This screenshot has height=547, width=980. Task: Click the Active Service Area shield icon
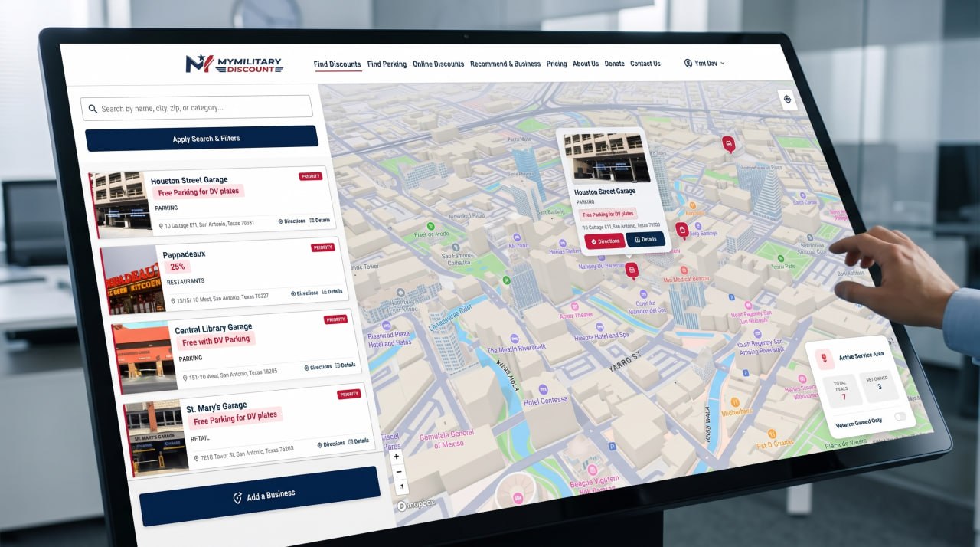tap(824, 358)
